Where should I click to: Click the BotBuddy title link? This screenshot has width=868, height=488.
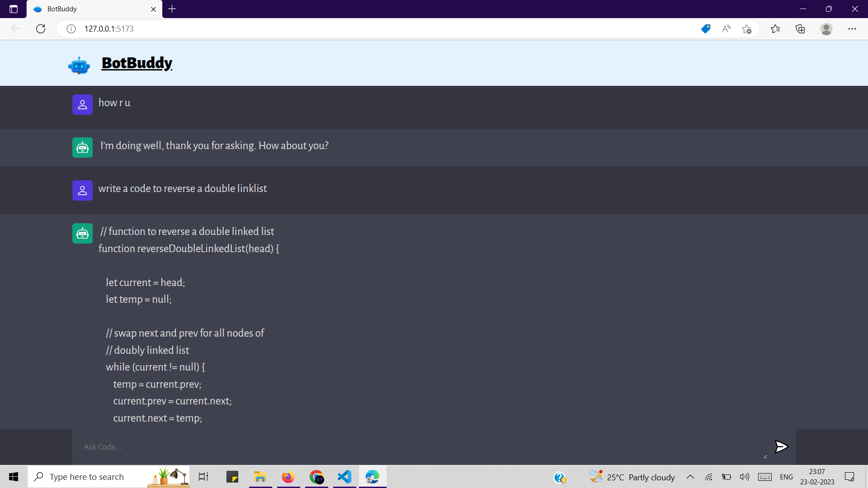click(x=137, y=63)
